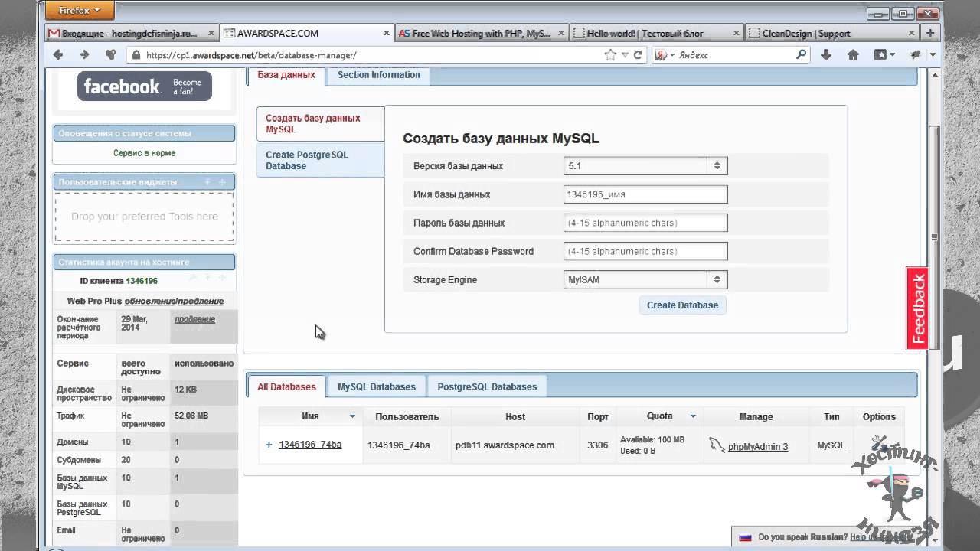Image resolution: width=980 pixels, height=551 pixels.
Task: Click the Пароль базы данных input field
Action: (645, 223)
